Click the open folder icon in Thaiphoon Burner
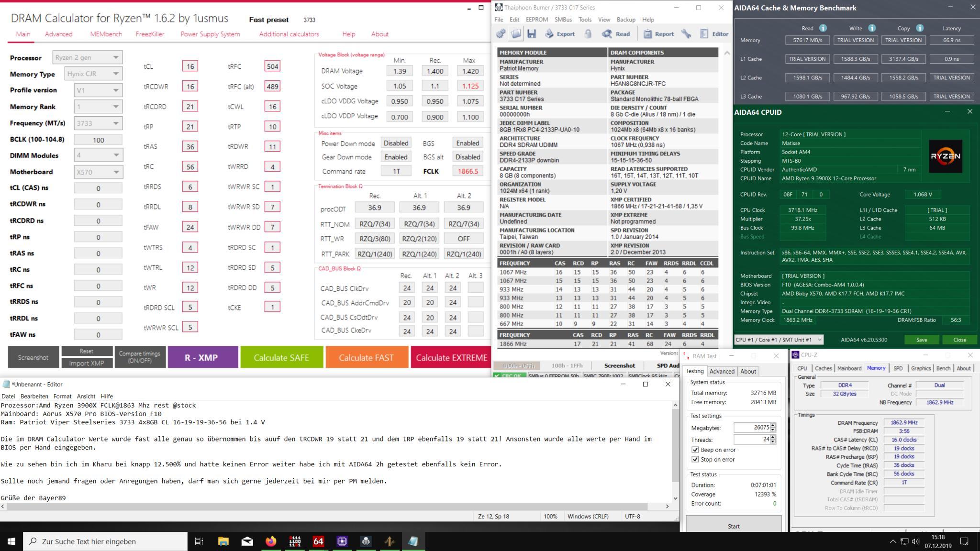The width and height of the screenshot is (980, 551). tap(516, 34)
